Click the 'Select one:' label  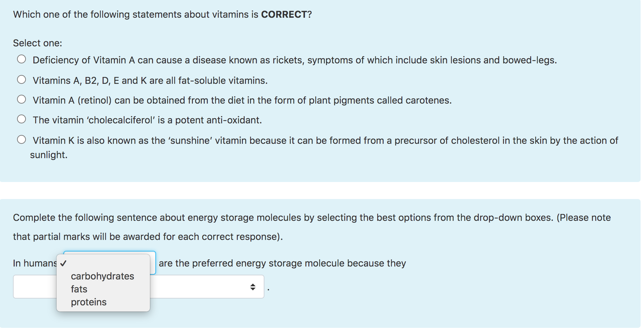pos(37,43)
